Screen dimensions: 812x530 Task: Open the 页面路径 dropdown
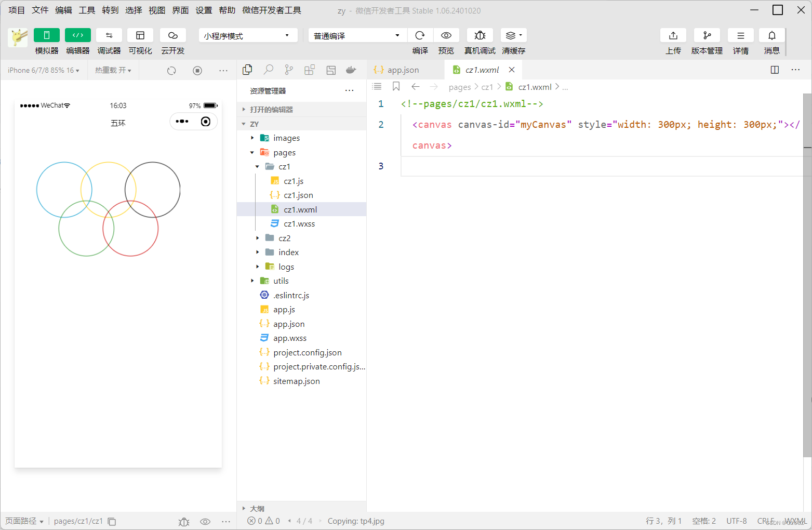point(24,521)
